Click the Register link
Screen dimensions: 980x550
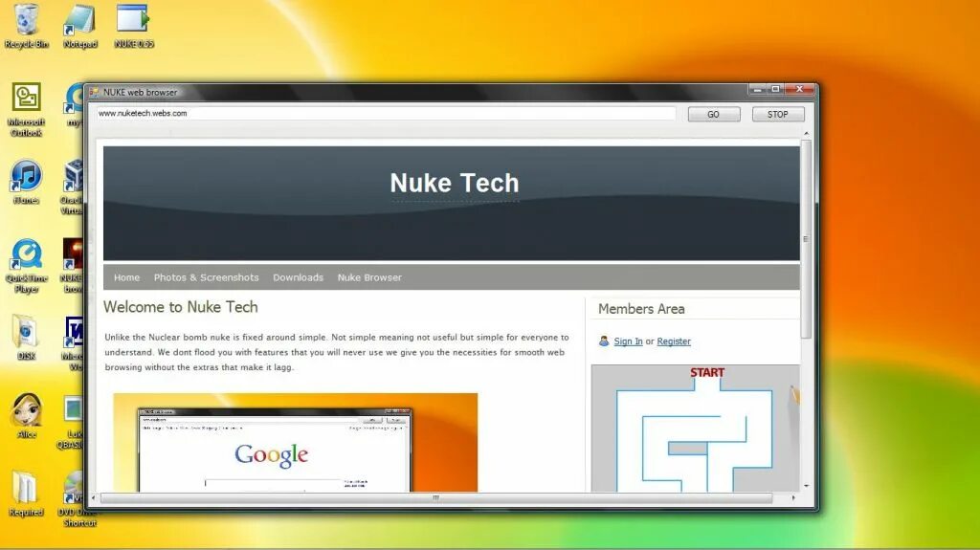click(674, 341)
